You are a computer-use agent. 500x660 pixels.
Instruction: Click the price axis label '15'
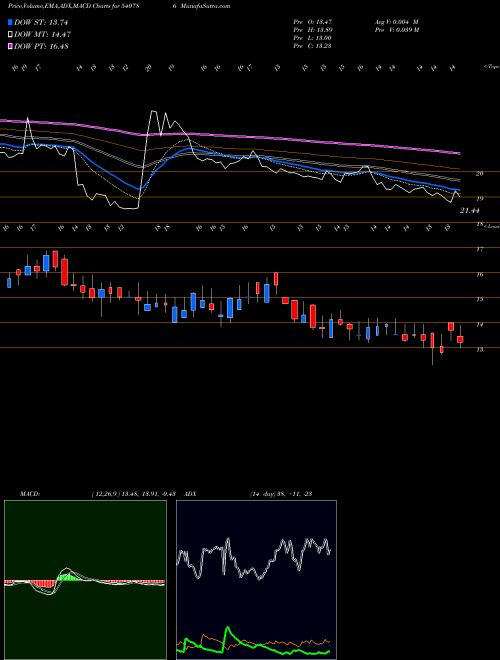(479, 299)
